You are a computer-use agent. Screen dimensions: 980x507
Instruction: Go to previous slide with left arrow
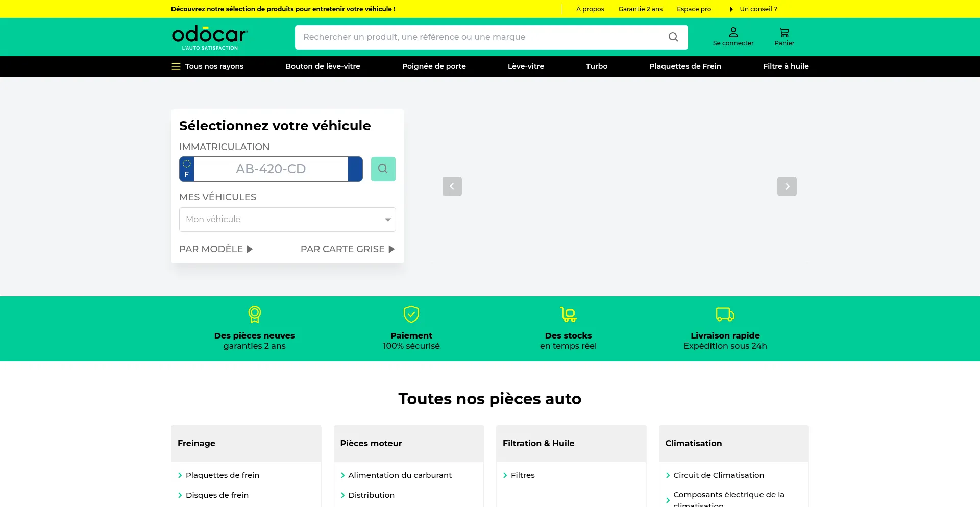click(x=452, y=186)
